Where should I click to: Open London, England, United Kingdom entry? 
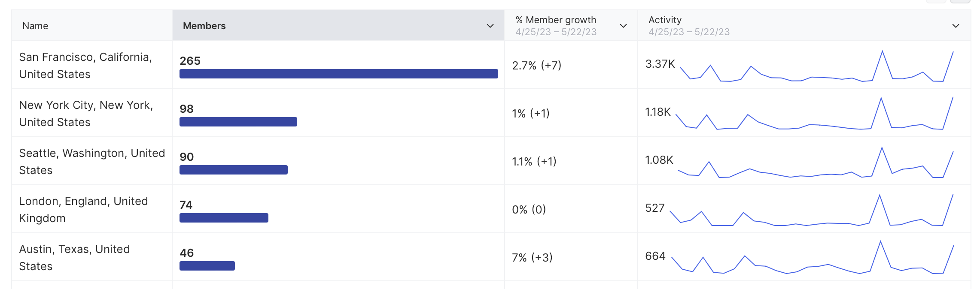pyautogui.click(x=83, y=210)
